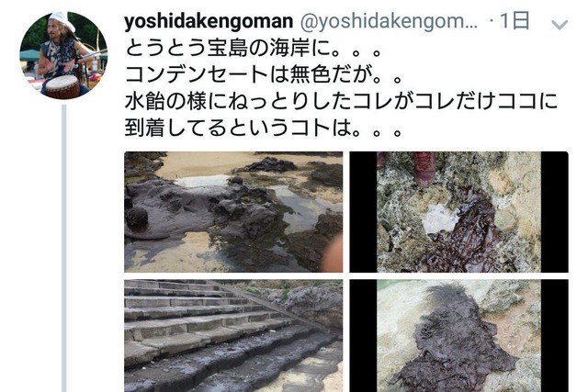View the tidal pool beach rocks photo
The image size is (588, 392).
(233, 212)
